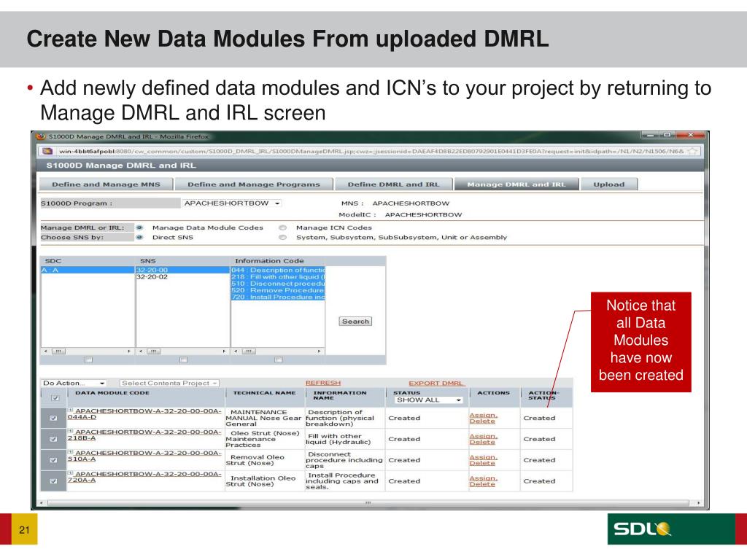Screen dimensions: 747x560
Task: Expand the 218B-A data module row plus icon
Action: click(x=70, y=431)
